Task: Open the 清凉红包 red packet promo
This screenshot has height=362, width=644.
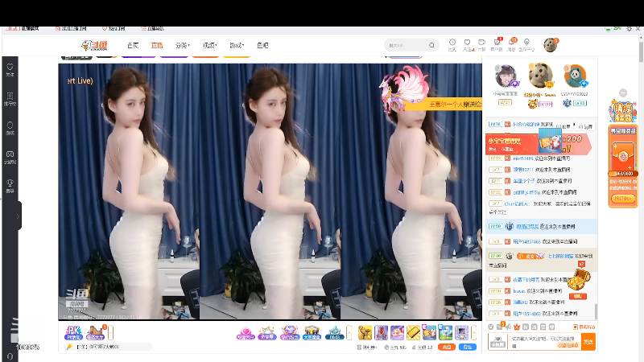Action: 622,112
